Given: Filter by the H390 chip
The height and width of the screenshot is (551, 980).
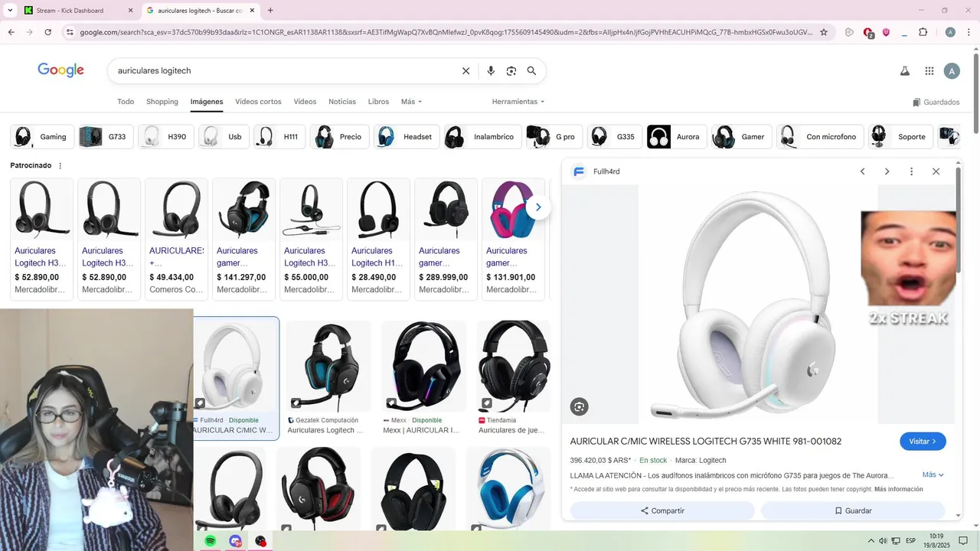Looking at the screenshot, I should 166,137.
